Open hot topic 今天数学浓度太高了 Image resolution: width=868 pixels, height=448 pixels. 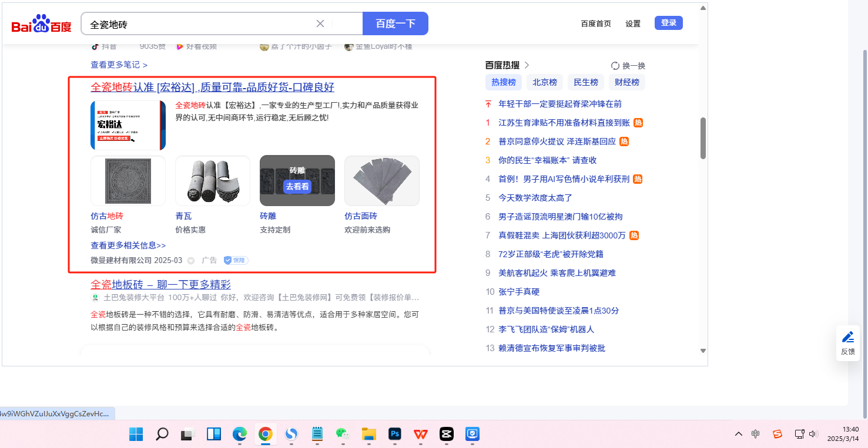[535, 198]
